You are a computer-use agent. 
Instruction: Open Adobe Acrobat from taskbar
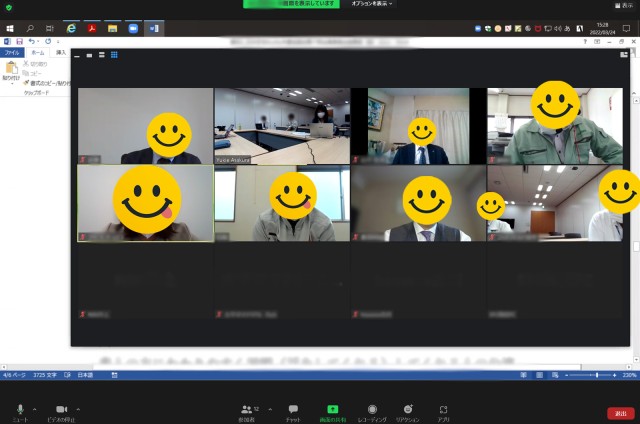coord(92,29)
